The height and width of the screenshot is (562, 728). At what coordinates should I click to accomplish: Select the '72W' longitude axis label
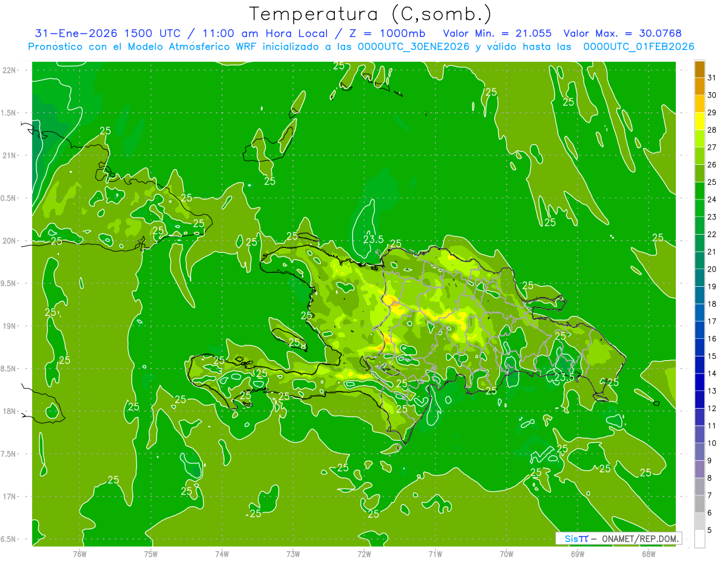pos(364,554)
